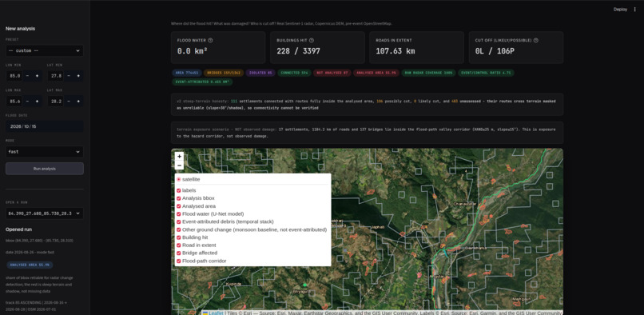The height and width of the screenshot is (315, 644).
Task: Increase the LAT MAX value
Action: [x=78, y=102]
